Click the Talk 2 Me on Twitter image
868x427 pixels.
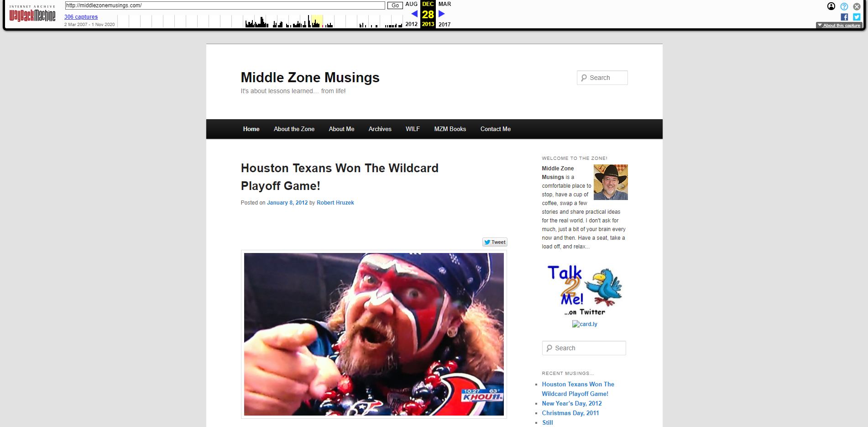pos(585,291)
